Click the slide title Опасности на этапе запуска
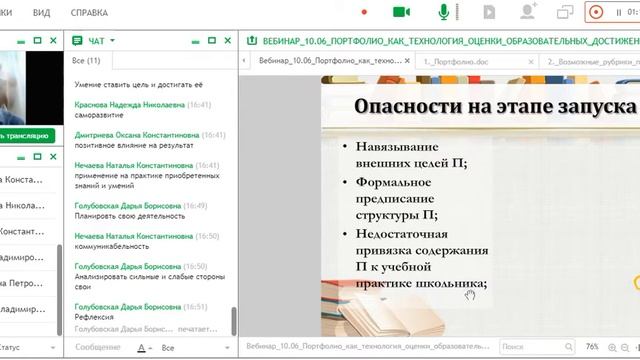 pyautogui.click(x=496, y=107)
